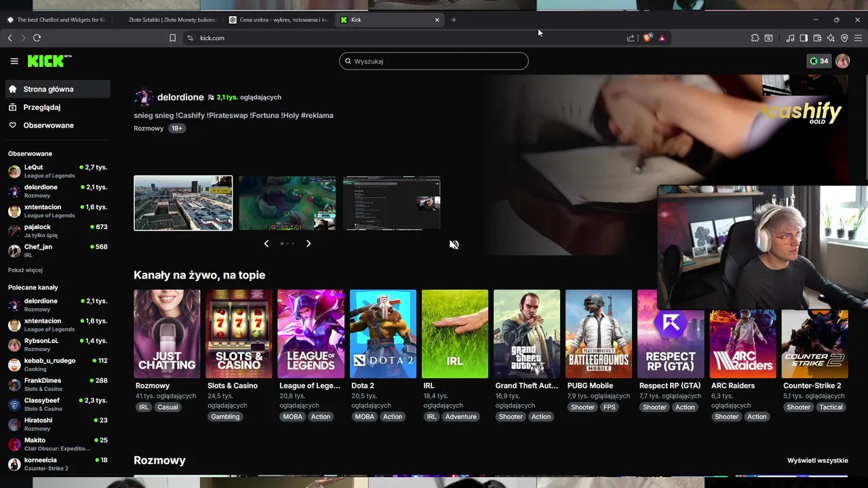868x488 pixels.
Task: Open the browser extensions puzzle icon
Action: [755, 38]
